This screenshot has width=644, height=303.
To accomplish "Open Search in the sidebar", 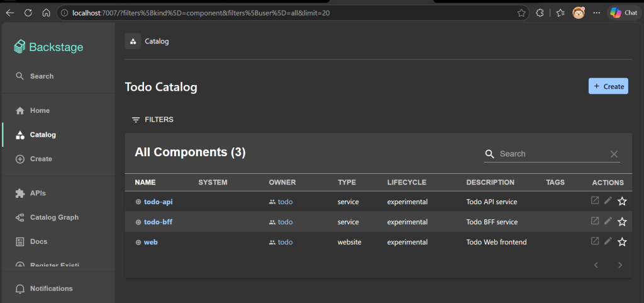I will tap(35, 76).
